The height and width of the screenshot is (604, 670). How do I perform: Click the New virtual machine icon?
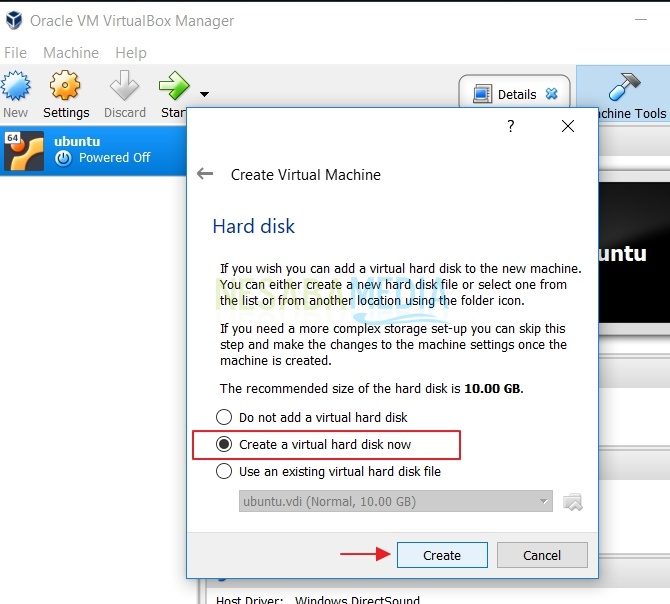coord(16,86)
